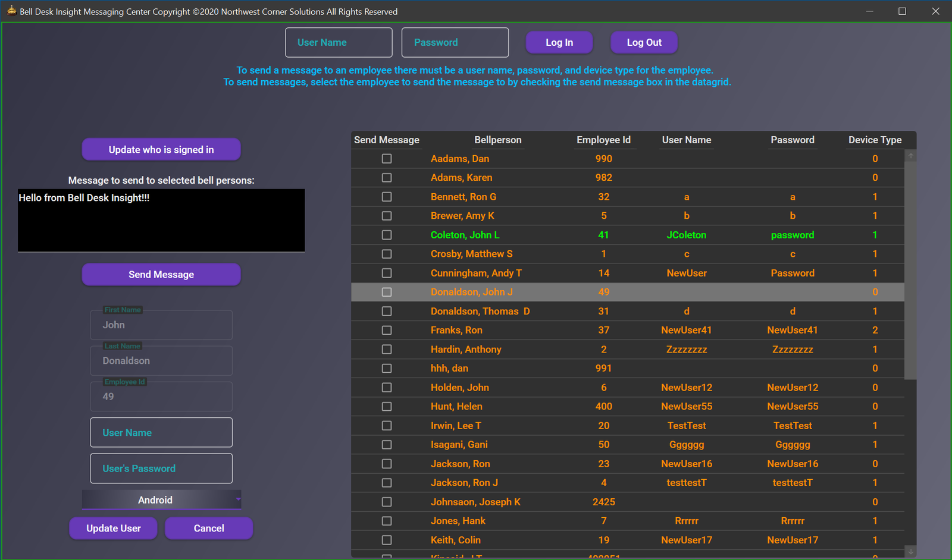Click the scrollbar up arrow in datagrid
The height and width of the screenshot is (560, 952).
tap(910, 156)
